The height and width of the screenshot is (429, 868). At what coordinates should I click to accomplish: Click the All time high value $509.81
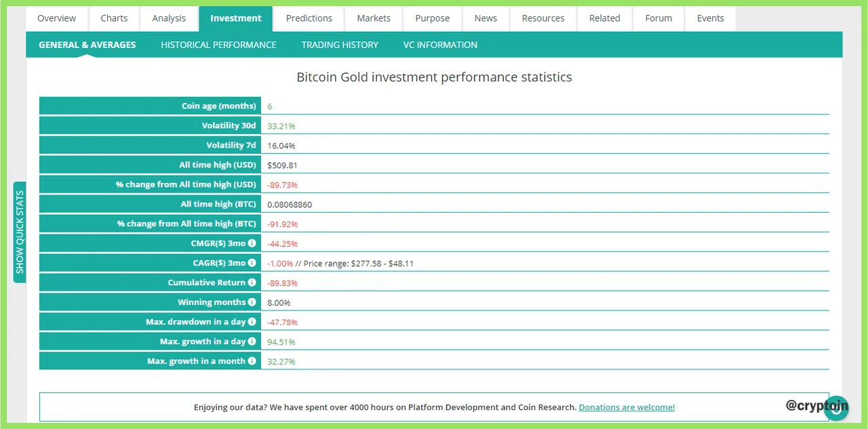[x=283, y=165]
